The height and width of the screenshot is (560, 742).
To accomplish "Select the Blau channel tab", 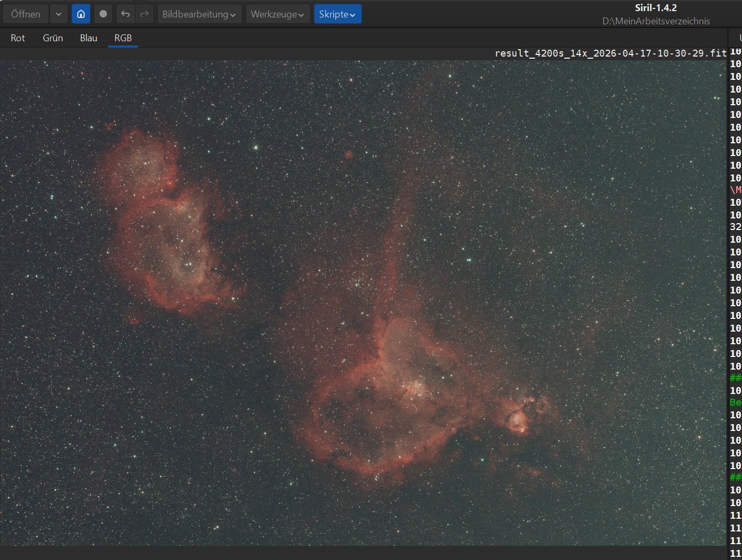I will tap(88, 38).
